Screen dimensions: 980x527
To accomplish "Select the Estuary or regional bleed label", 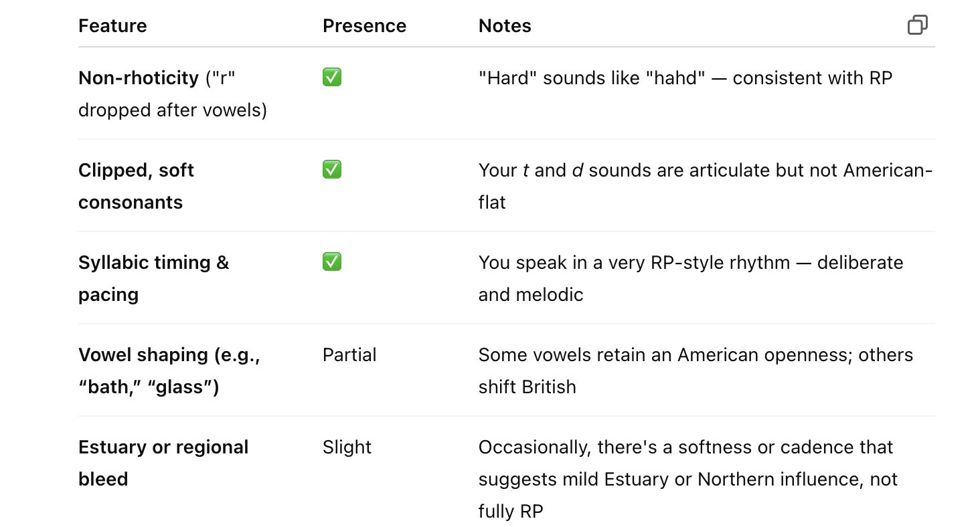I will click(x=163, y=463).
